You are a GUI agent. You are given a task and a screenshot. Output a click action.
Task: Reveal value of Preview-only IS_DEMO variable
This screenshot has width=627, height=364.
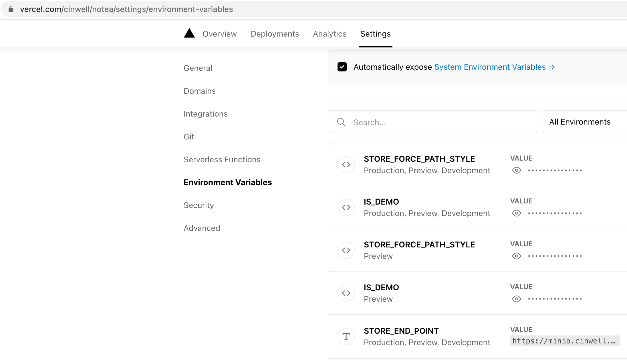click(x=516, y=299)
